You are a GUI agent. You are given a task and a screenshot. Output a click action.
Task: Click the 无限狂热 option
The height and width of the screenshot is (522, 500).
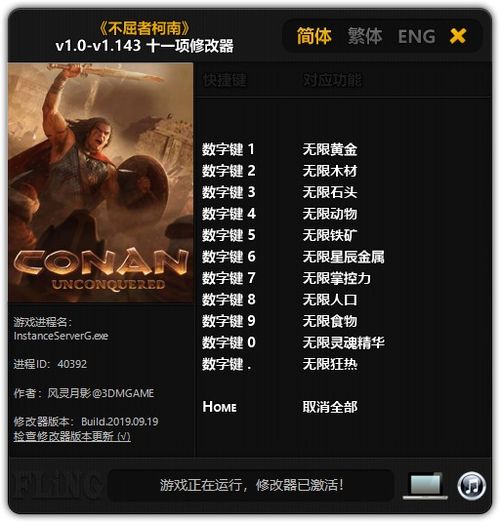[330, 364]
